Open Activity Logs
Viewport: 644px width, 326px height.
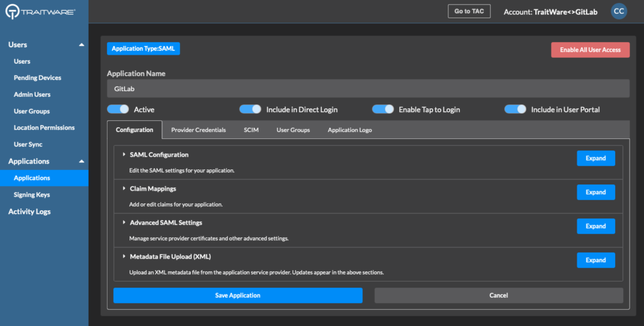(x=30, y=211)
